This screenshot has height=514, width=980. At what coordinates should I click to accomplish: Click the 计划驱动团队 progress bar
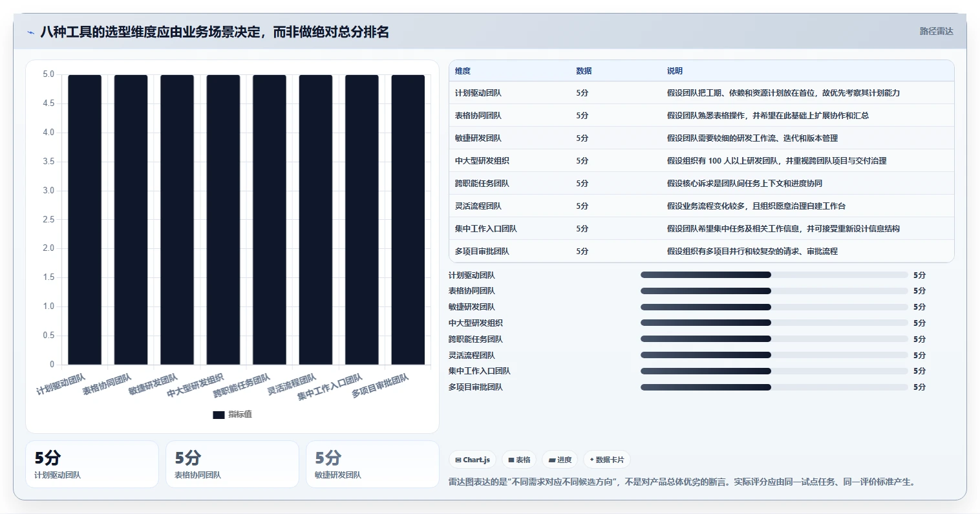click(x=774, y=275)
